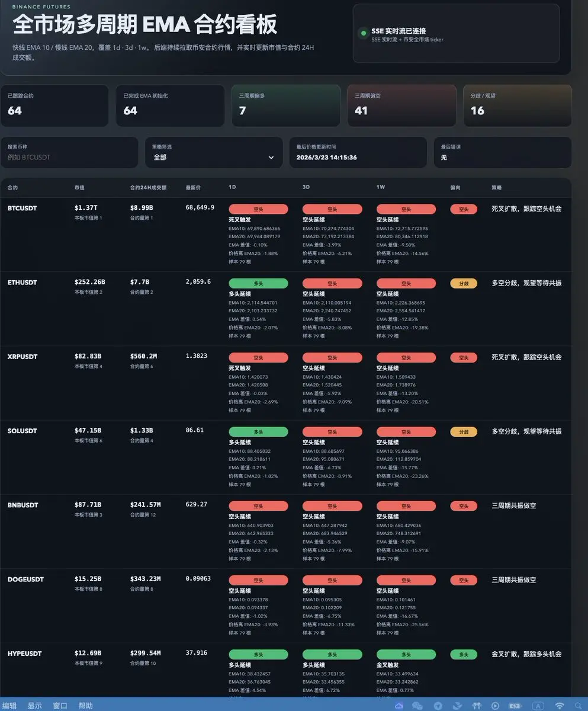Image resolution: width=588 pixels, height=711 pixels.
Task: Click DOGEUSDT latest price 0.09063
Action: click(198, 579)
